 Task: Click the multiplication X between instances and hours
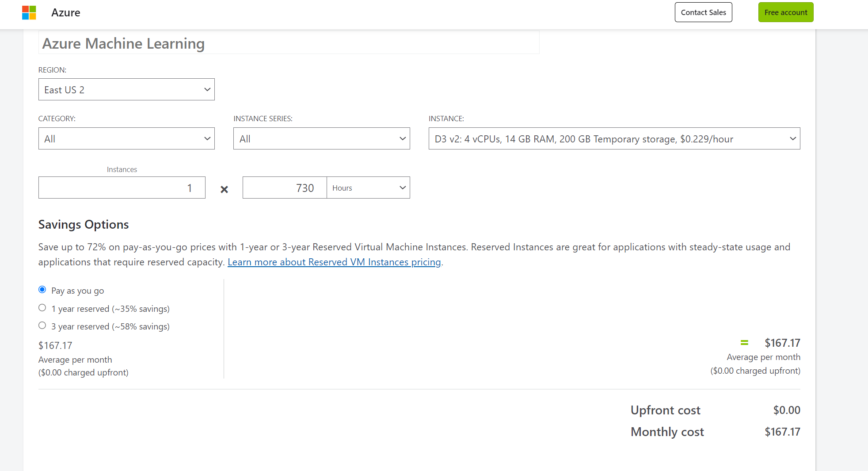(x=224, y=189)
